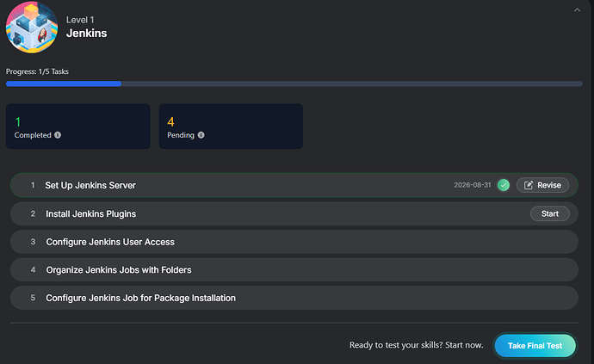Screen dimensions: 594x364
Task: Click the Jenkins course avatar image
Action: click(32, 28)
